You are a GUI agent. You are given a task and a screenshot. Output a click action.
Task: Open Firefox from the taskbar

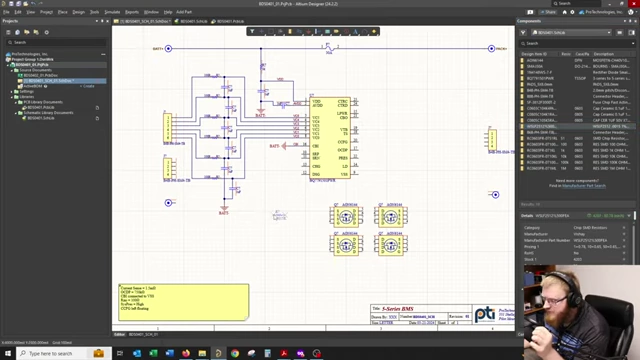(x=186, y=353)
